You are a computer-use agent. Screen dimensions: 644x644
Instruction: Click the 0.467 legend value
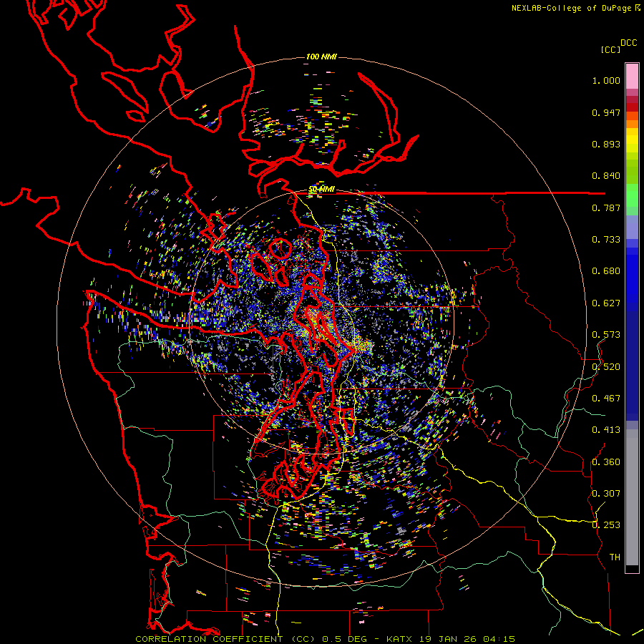[x=606, y=399]
